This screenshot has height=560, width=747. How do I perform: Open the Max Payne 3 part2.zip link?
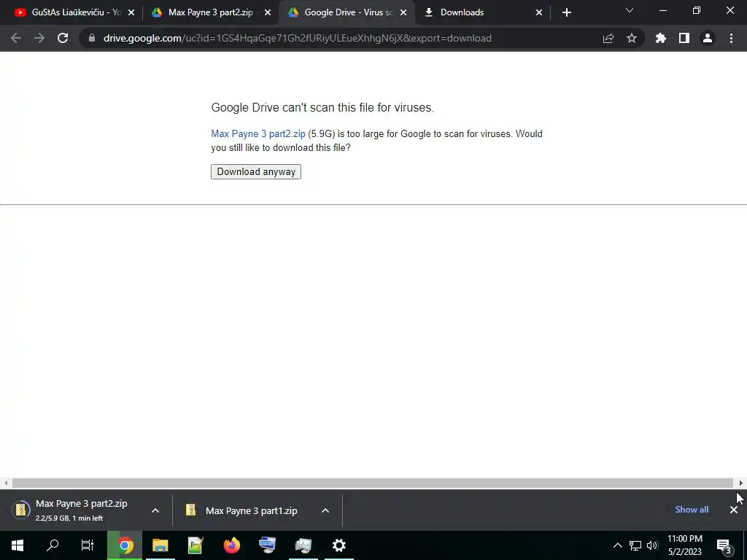click(258, 134)
